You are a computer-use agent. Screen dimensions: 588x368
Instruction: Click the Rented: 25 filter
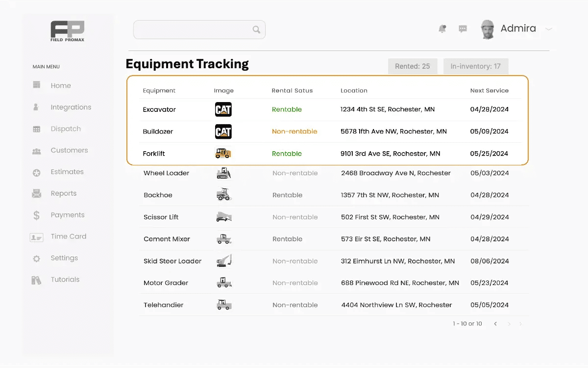coord(412,66)
